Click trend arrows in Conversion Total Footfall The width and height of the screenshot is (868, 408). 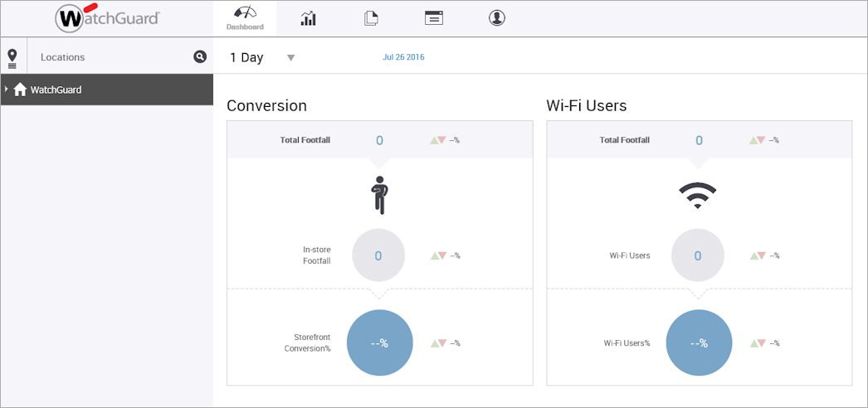click(x=438, y=140)
